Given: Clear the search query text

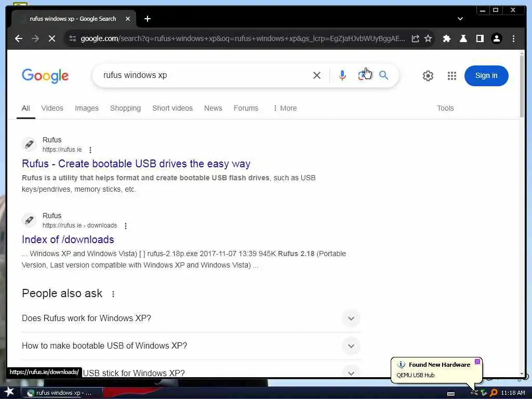Looking at the screenshot, I should pos(316,75).
